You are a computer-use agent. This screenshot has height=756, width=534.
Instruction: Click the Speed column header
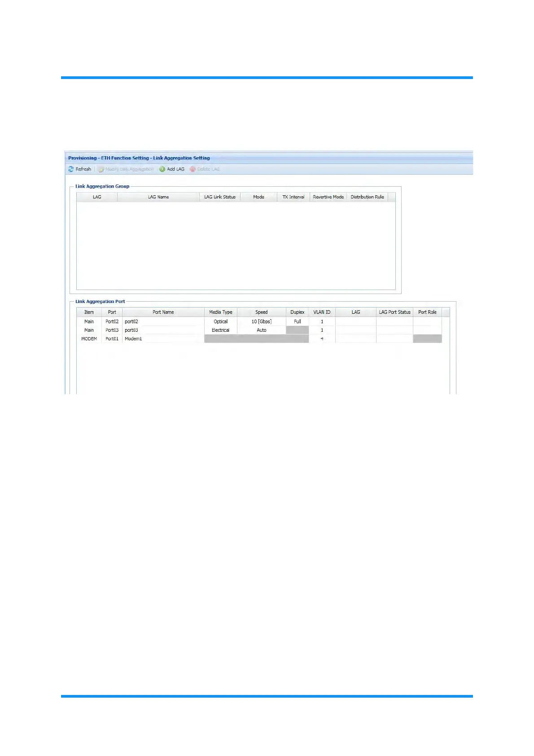(262, 312)
